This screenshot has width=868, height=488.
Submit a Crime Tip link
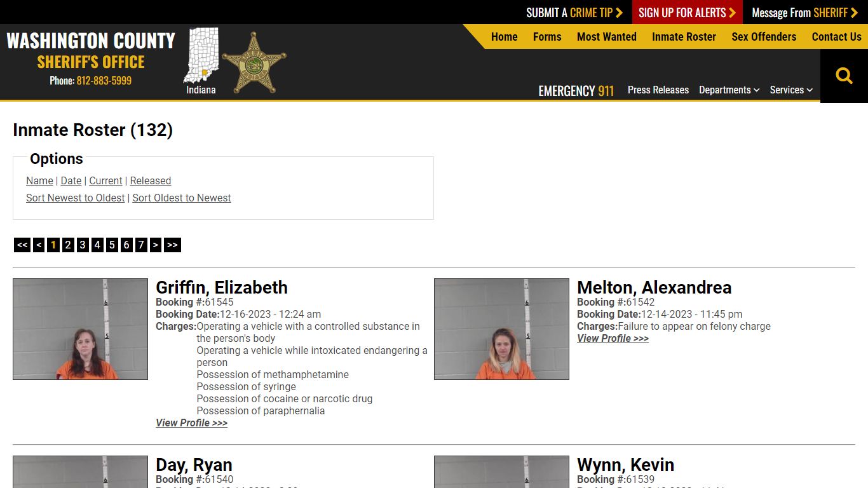coord(574,13)
